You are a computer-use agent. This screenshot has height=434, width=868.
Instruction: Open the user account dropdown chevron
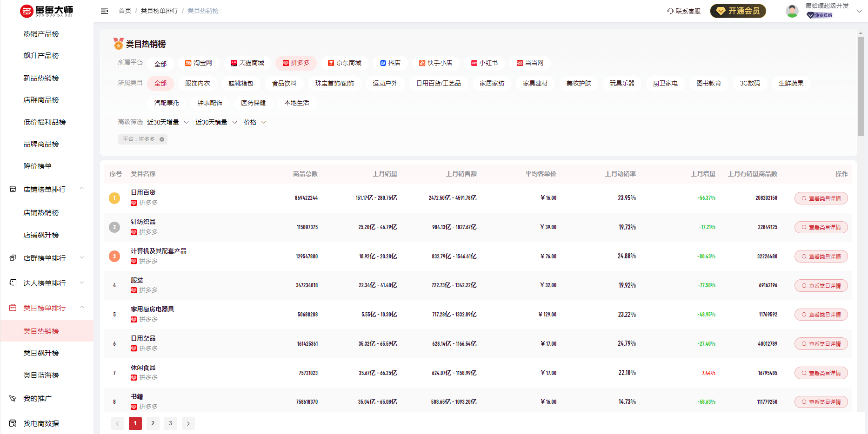pyautogui.click(x=859, y=11)
